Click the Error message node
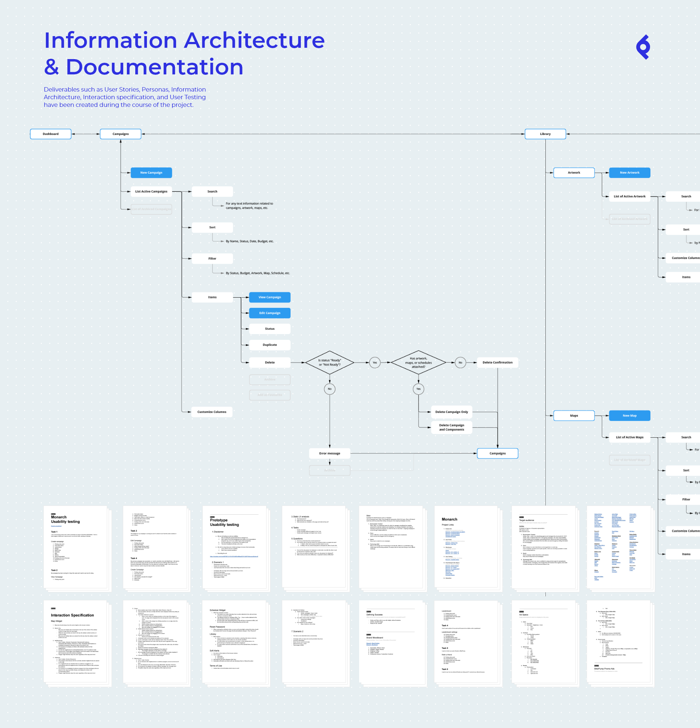 329,453
